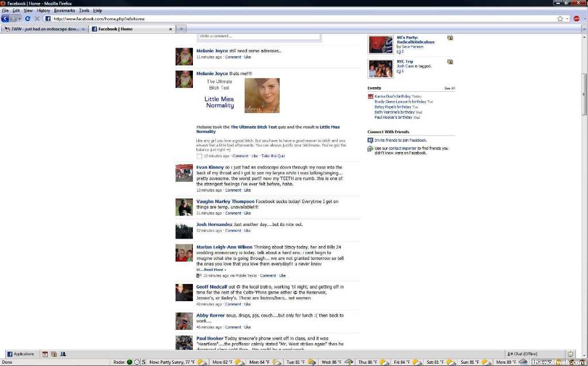The width and height of the screenshot is (588, 366).
Task: Click the birthday calendar icon under Events
Action: click(370, 96)
